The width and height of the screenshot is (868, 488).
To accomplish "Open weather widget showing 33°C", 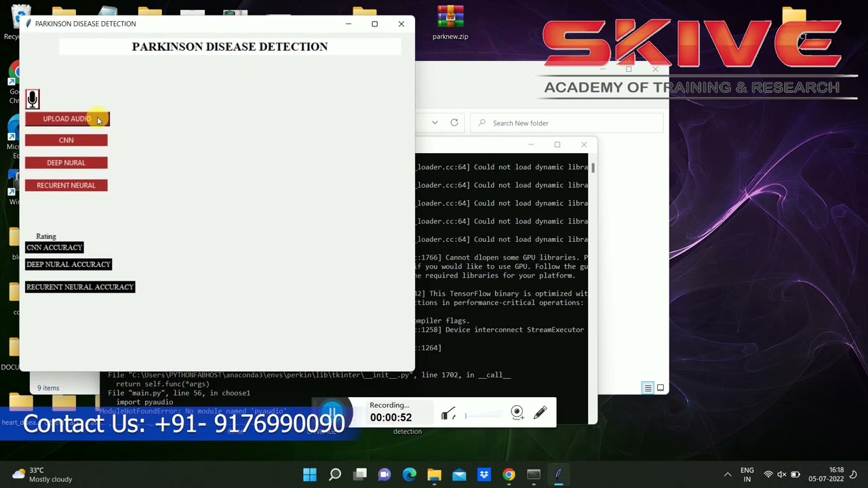I will pos(42,474).
